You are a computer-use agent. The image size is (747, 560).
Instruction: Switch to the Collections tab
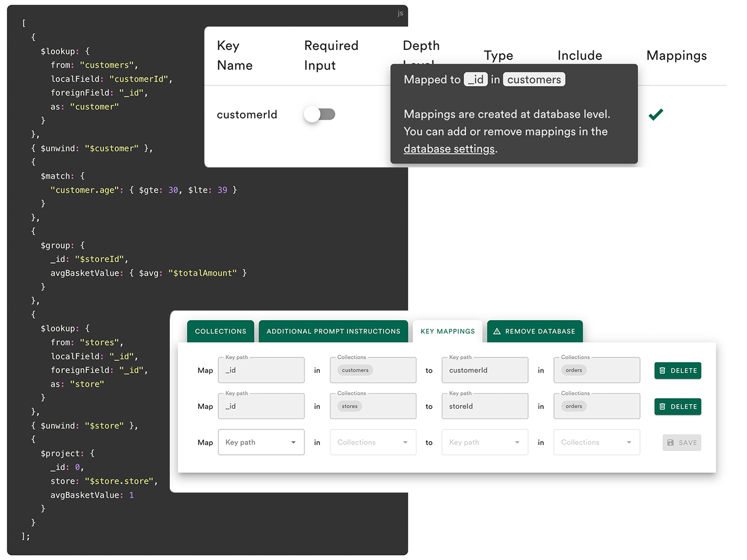(221, 331)
